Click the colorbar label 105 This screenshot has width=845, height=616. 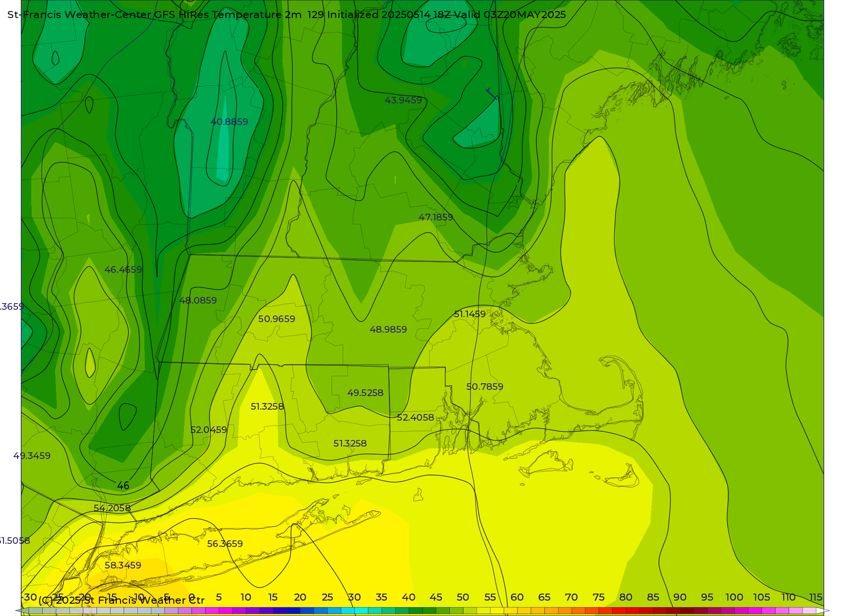pos(761,598)
